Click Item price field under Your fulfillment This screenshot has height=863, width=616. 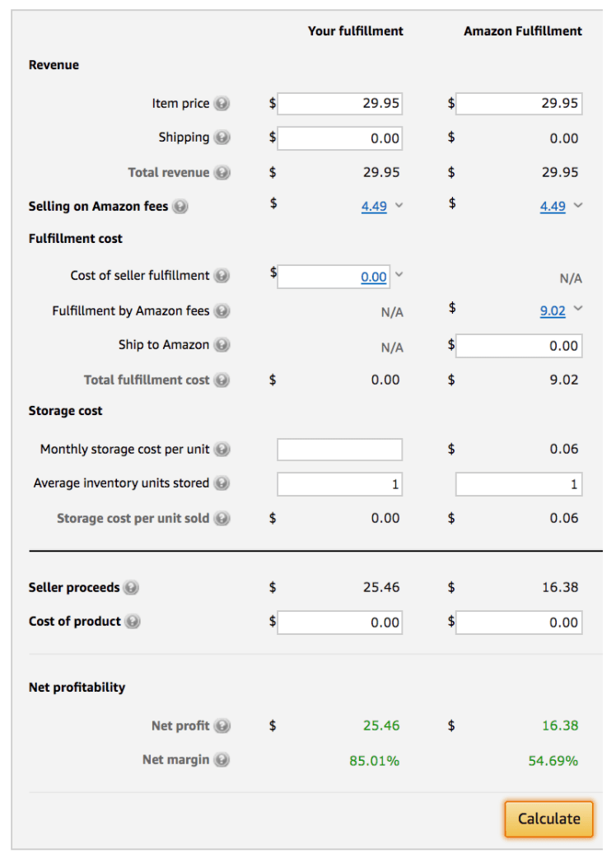339,104
